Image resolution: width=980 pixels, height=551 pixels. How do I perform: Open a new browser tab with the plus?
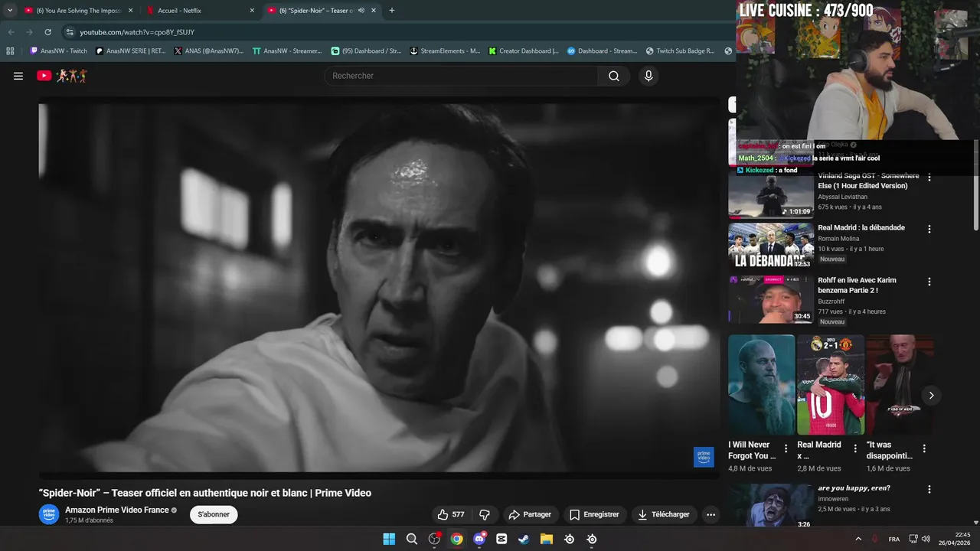click(x=392, y=11)
